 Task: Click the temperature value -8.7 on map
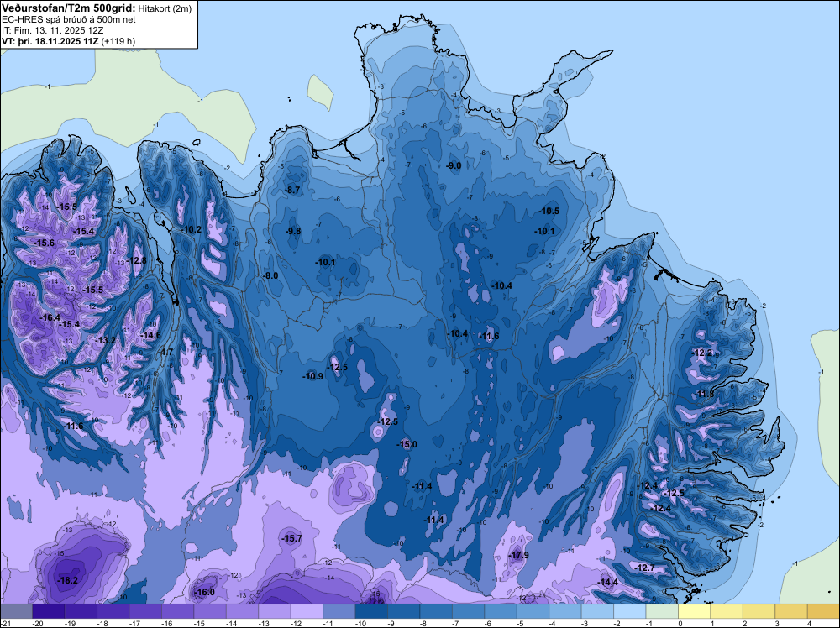[x=292, y=190]
